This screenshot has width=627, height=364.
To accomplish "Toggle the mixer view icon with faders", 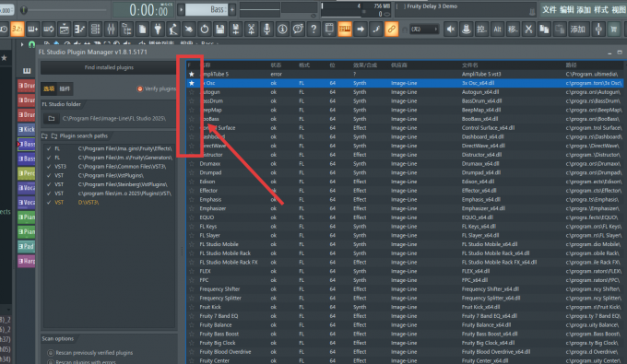I will pyautogui.click(x=111, y=29).
